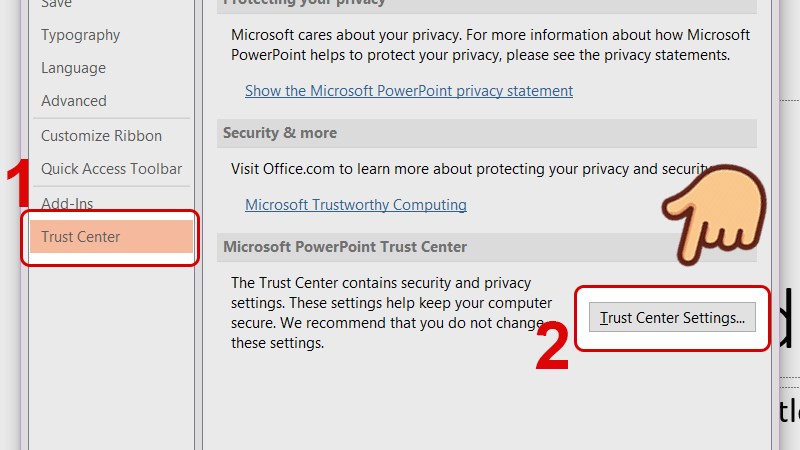Click the Microsoft PowerPoint Trust Center header
800x450 pixels.
pos(345,247)
